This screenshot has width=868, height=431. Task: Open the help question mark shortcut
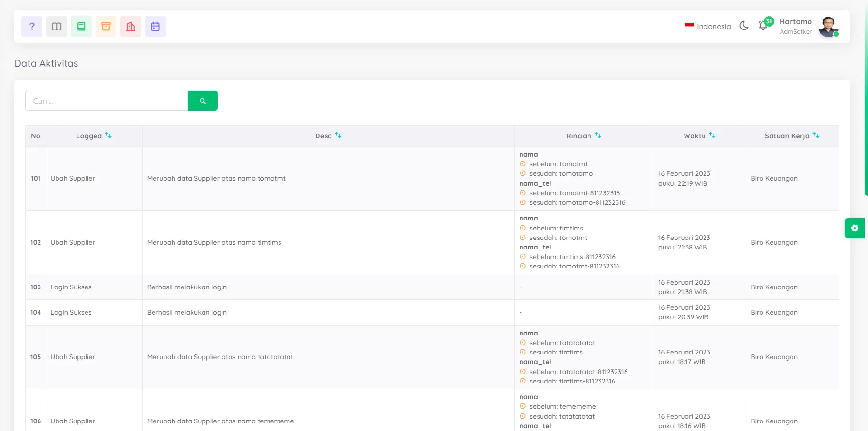click(x=32, y=27)
